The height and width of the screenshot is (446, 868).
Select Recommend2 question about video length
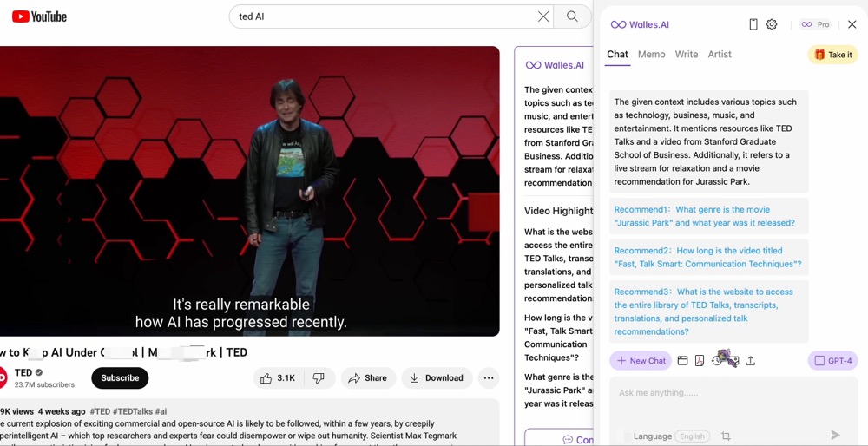(708, 258)
